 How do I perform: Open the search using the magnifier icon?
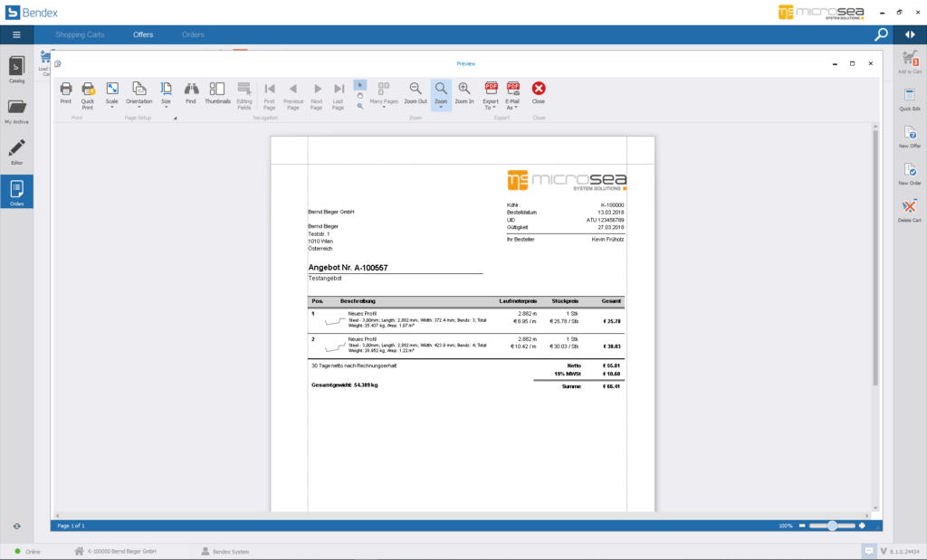[x=880, y=33]
